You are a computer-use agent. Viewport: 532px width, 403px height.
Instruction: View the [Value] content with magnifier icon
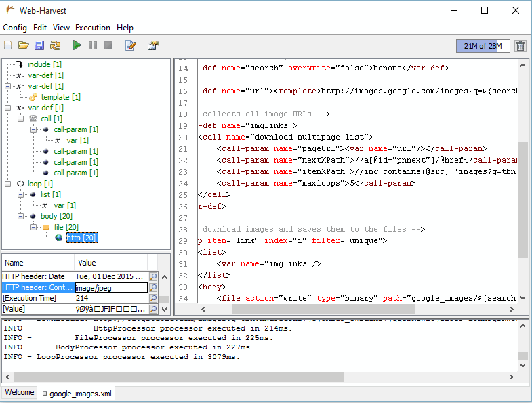tap(153, 310)
